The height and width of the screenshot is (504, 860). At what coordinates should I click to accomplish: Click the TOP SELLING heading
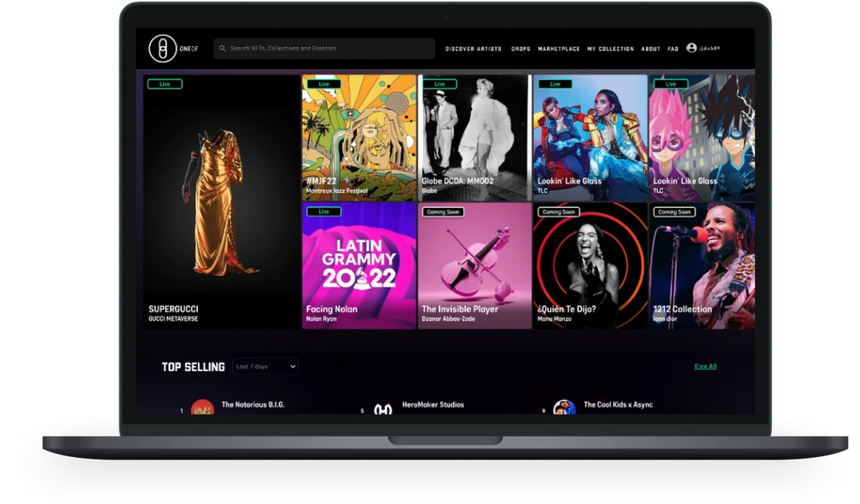point(193,367)
